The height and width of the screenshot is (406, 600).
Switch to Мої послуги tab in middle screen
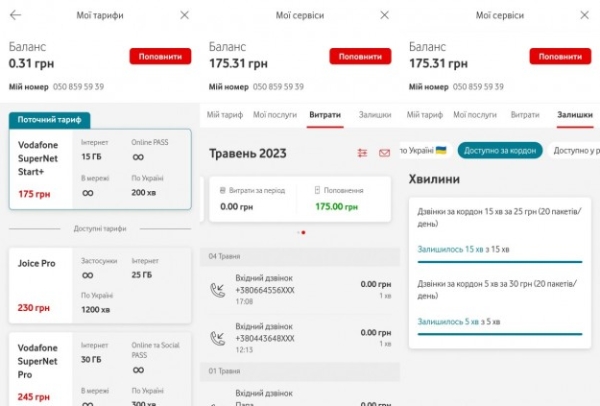pyautogui.click(x=275, y=115)
